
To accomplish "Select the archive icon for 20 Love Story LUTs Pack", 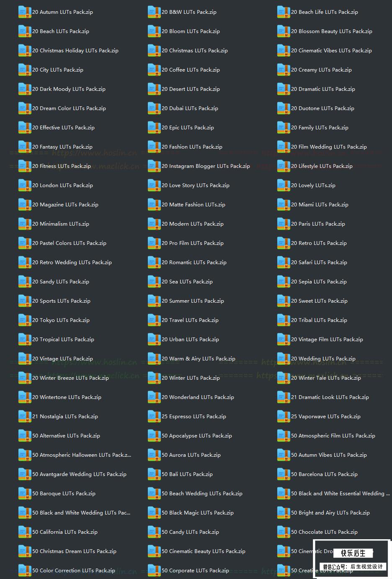I will tap(154, 185).
